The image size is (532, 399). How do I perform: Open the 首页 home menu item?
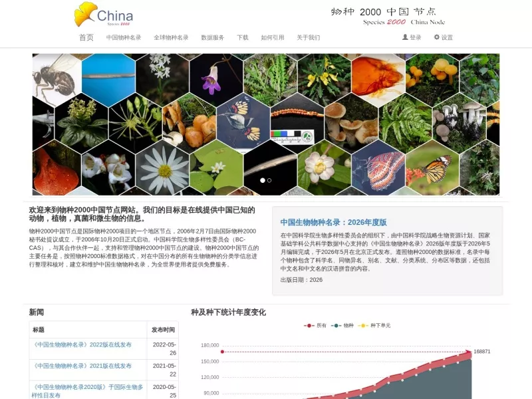[x=86, y=37]
